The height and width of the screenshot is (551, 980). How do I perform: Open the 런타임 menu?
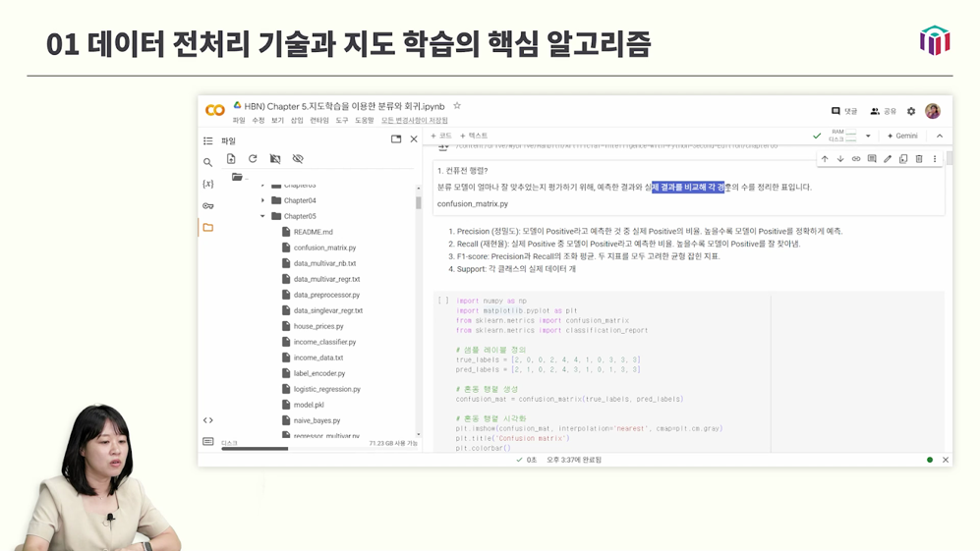[x=319, y=121]
